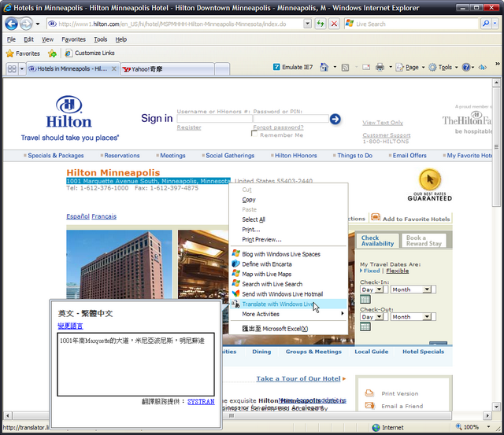Click the Customize Links favorites item
The width and height of the screenshot is (504, 435).
pos(90,53)
